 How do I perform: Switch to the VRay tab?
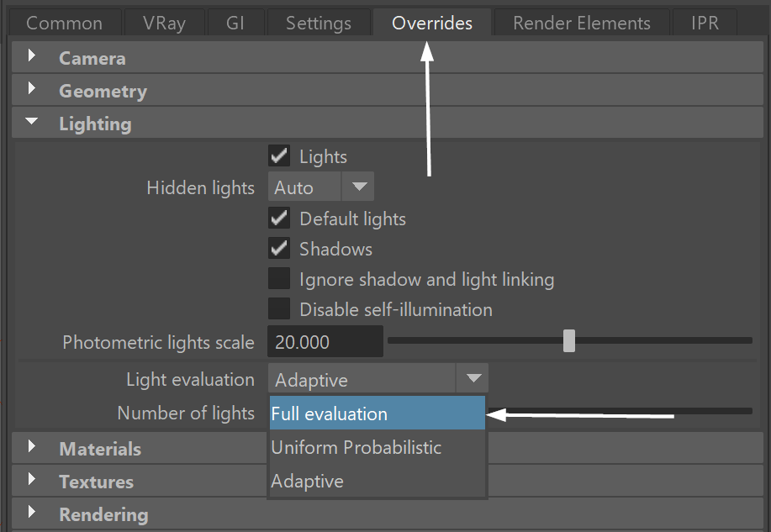point(165,23)
